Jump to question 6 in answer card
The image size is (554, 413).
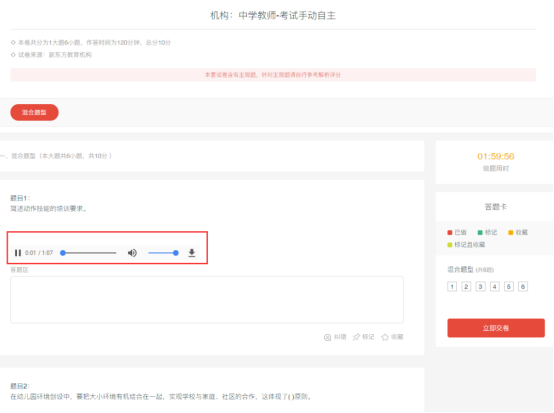coord(523,287)
